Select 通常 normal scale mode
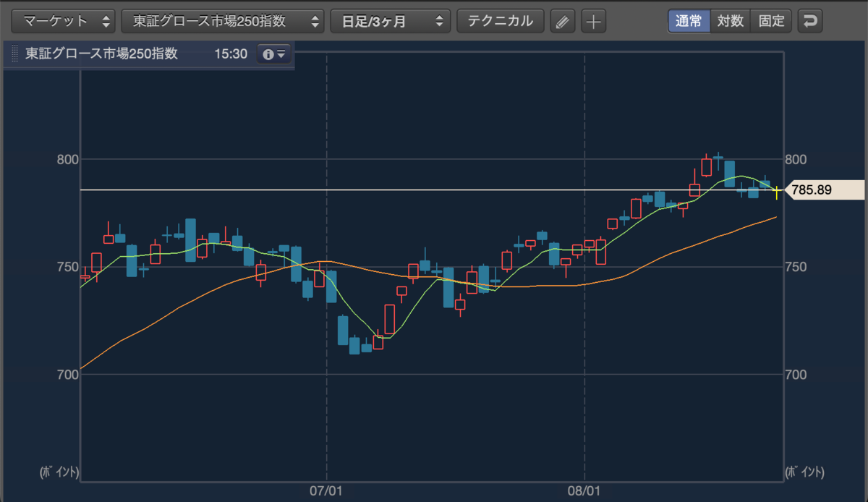Image resolution: width=868 pixels, height=502 pixels. click(x=689, y=21)
